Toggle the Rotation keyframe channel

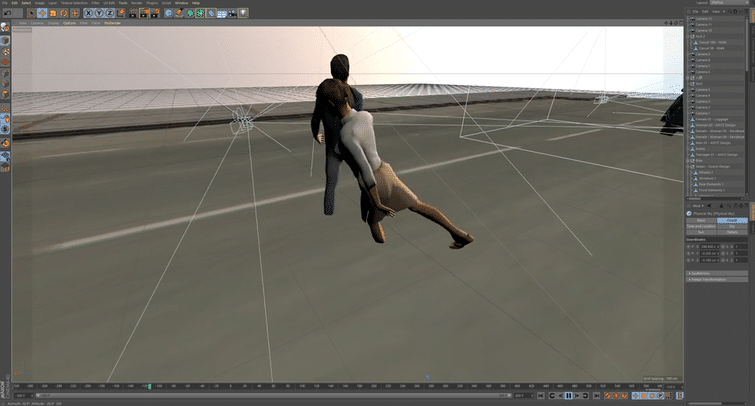pos(652,395)
